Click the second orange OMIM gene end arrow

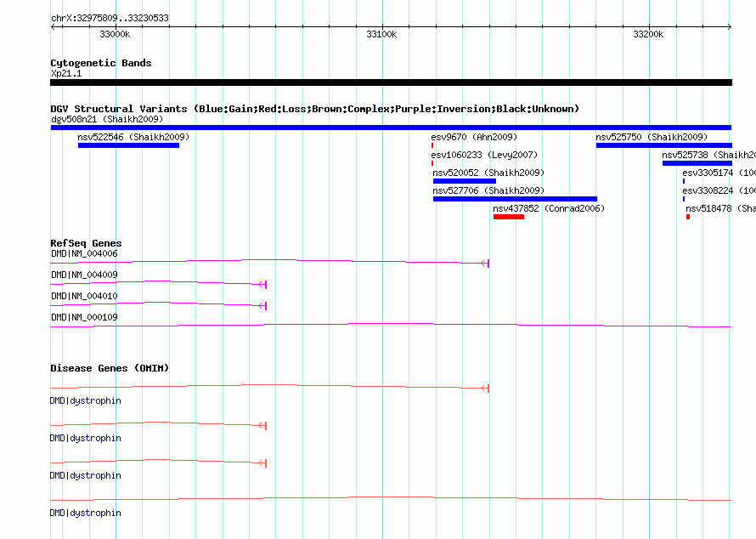[262, 426]
